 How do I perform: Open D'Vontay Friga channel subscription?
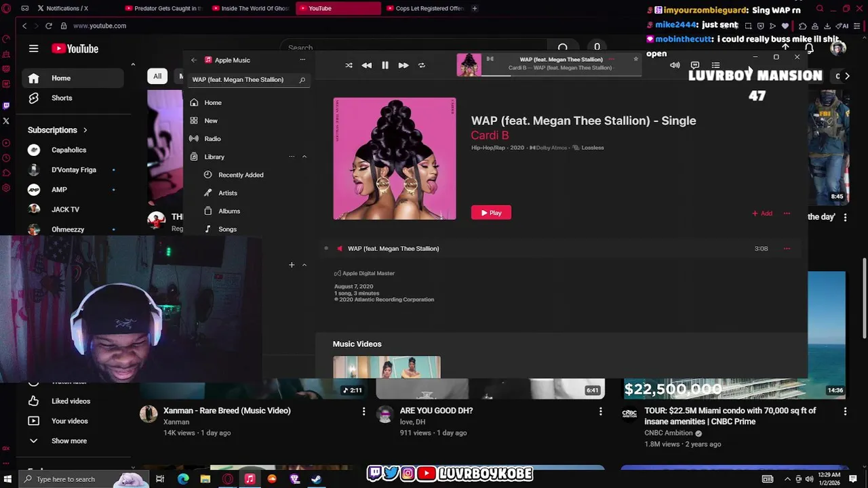click(x=73, y=169)
